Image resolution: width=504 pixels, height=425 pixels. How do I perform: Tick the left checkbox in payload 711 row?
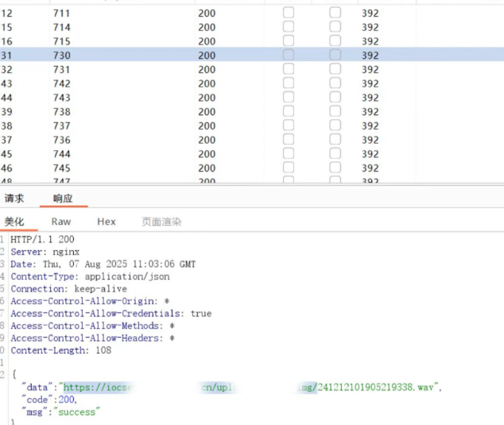[x=289, y=13]
